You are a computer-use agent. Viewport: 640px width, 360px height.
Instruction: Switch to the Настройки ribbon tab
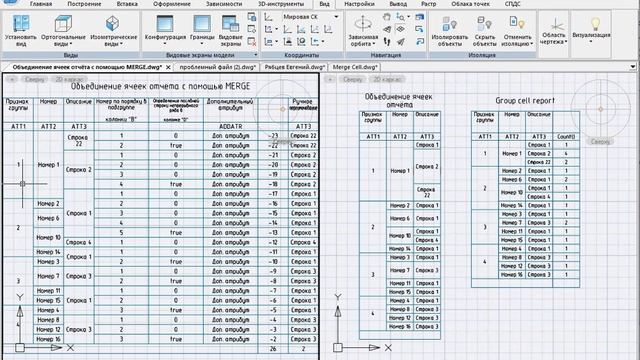click(x=359, y=4)
